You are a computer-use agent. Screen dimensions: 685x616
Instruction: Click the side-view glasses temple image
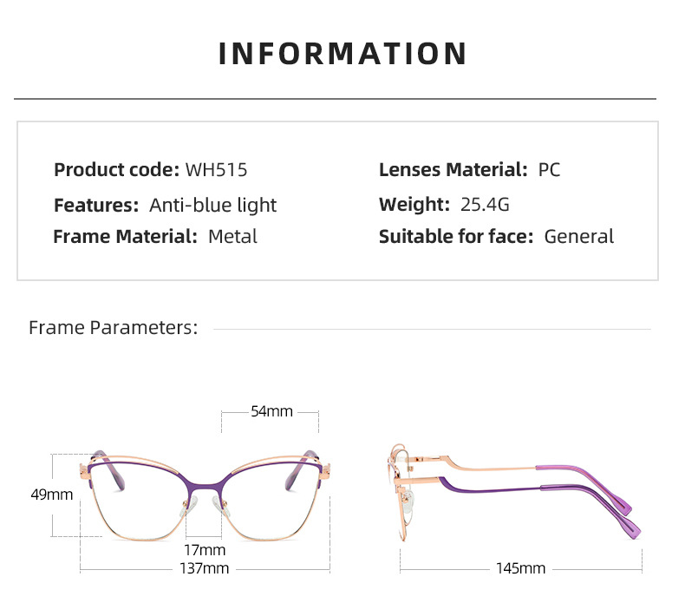coord(513,492)
